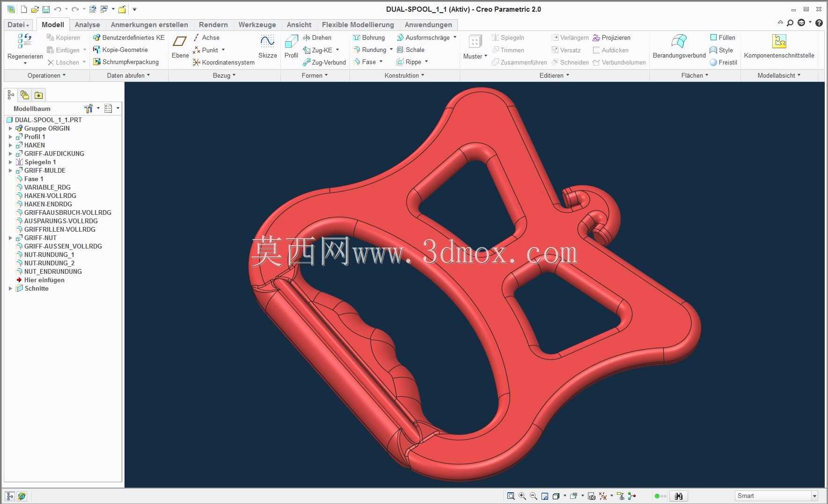Click the Füllen fill surface tool
The height and width of the screenshot is (504, 828).
click(x=722, y=37)
